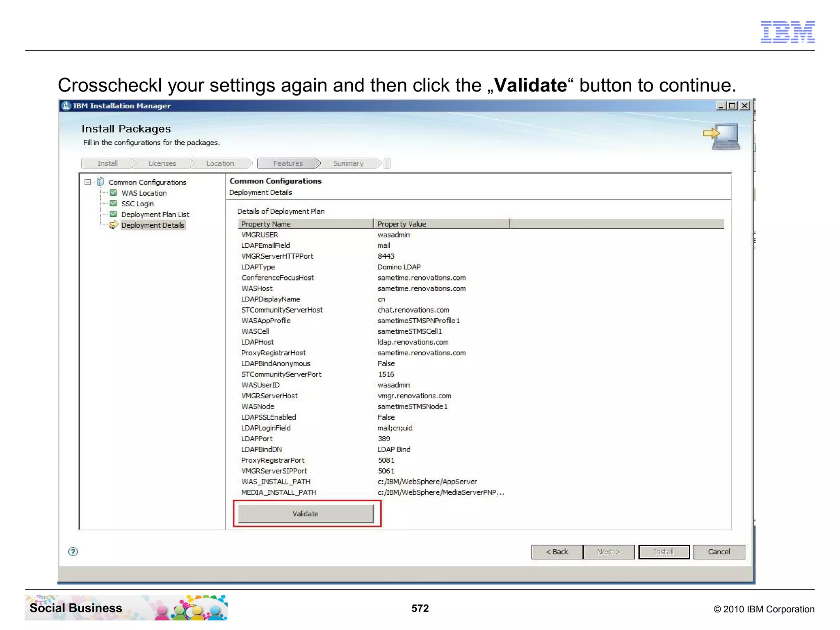Click the Deployment Details arrow icon
The image size is (840, 630).
(x=114, y=225)
